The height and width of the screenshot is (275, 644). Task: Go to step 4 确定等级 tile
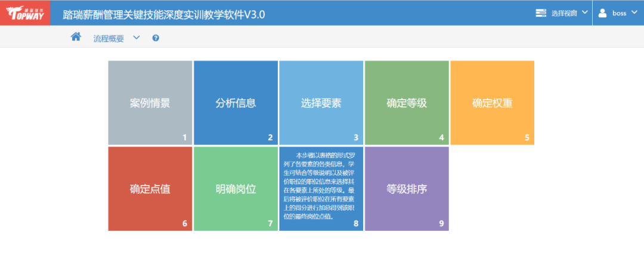pos(407,103)
